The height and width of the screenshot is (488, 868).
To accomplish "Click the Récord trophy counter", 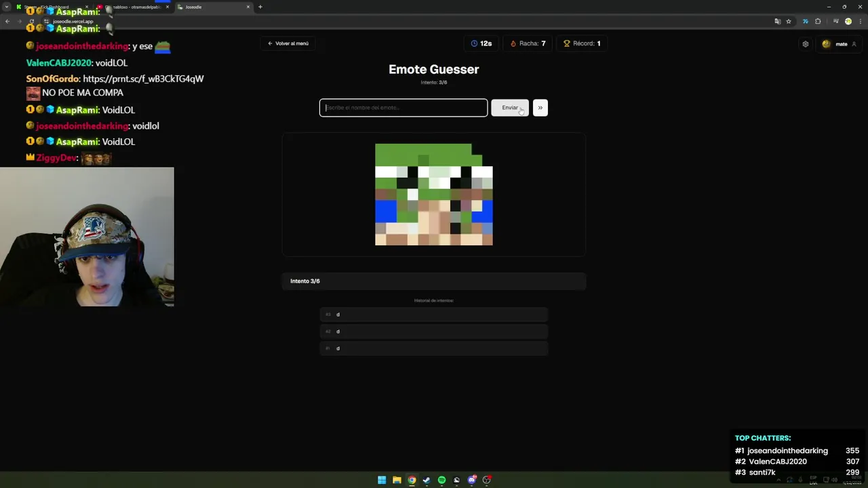I will (x=582, y=43).
